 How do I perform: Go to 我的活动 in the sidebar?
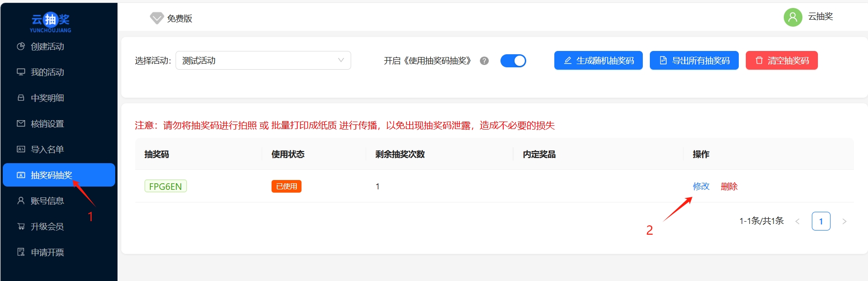click(59, 72)
